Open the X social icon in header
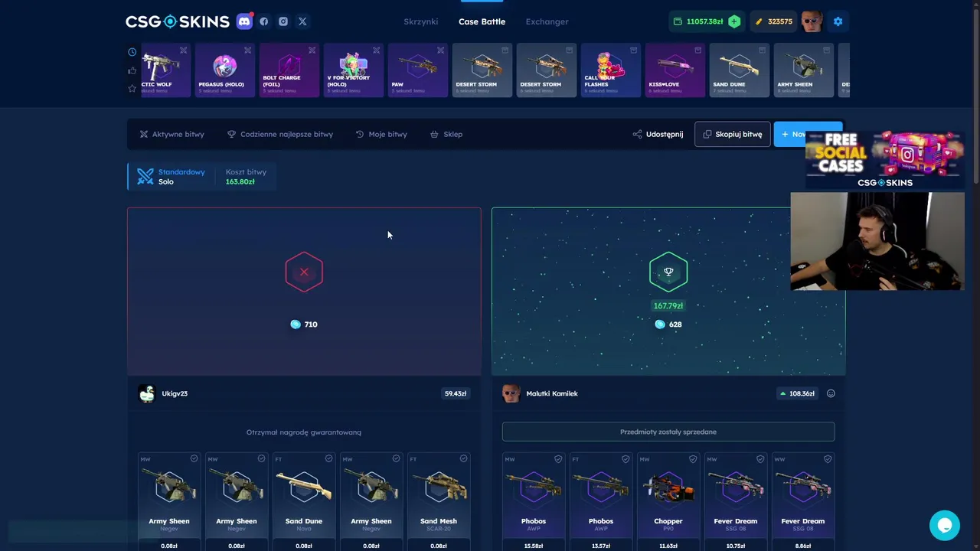The height and width of the screenshot is (551, 980). click(x=302, y=21)
